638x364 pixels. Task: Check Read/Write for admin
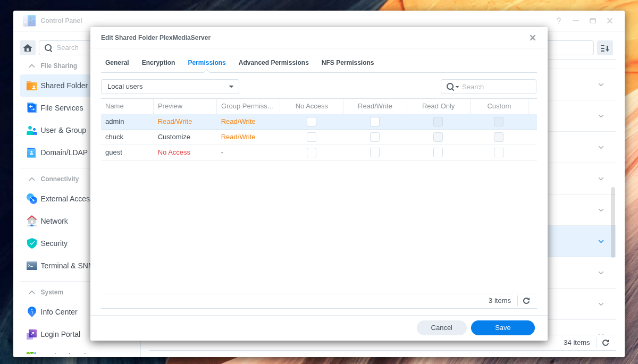375,122
